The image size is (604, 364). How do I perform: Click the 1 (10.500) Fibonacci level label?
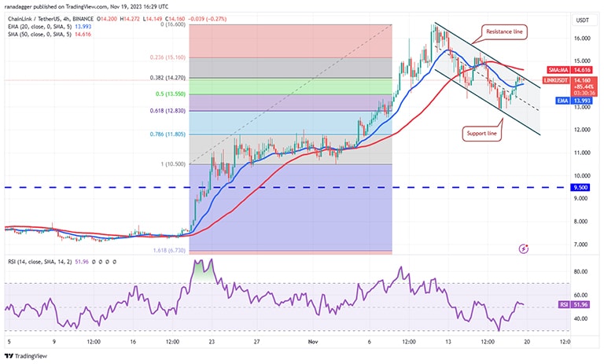[x=173, y=164]
